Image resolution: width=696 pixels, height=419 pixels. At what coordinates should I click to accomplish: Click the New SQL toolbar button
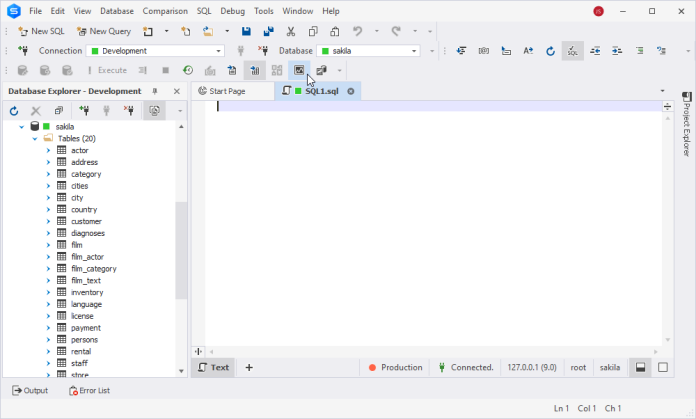point(41,31)
